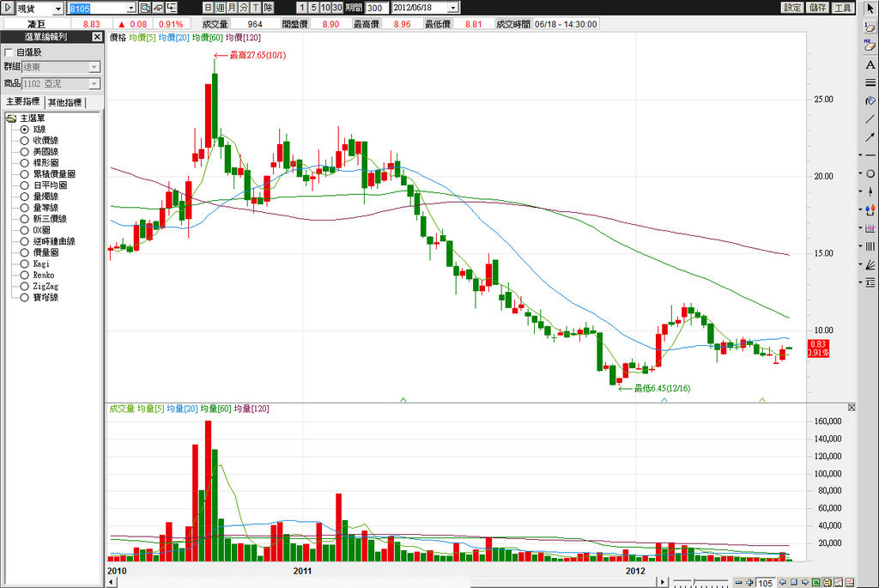The image size is (879, 588).
Task: Switch to the 其他指標 tab
Action: tap(65, 102)
